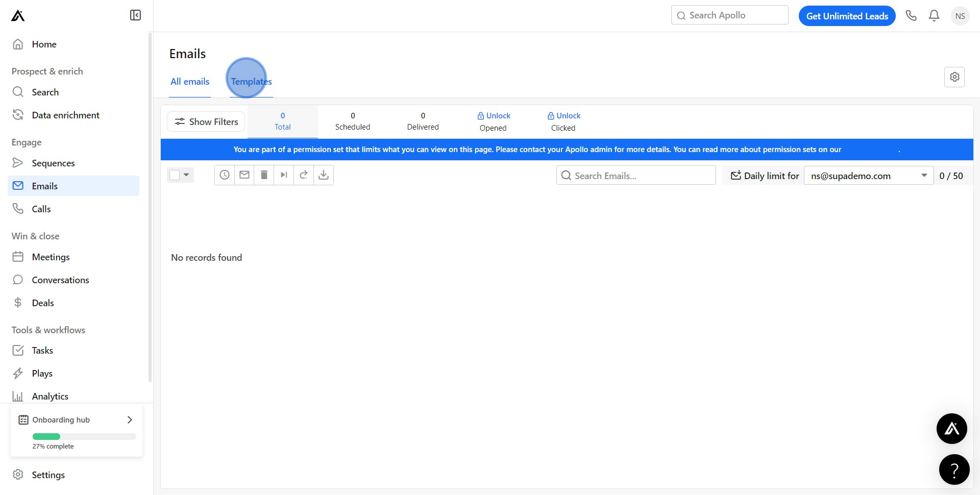Click the 'No records found' message
Viewport: 980px width, 495px height.
(x=206, y=258)
